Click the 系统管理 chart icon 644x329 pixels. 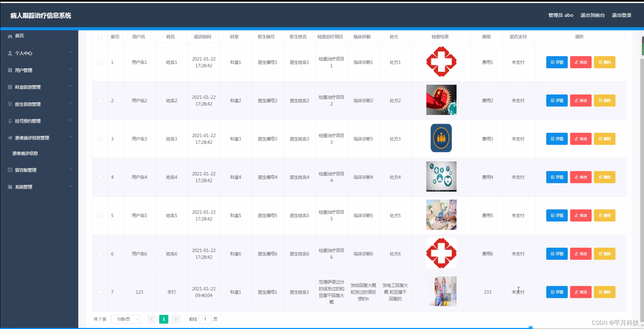(10, 187)
